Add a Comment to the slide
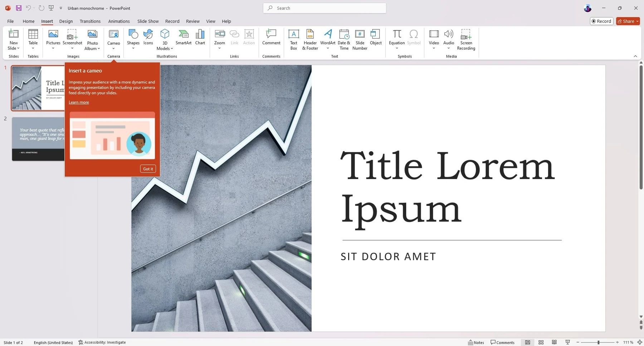644x346 pixels. click(x=271, y=37)
